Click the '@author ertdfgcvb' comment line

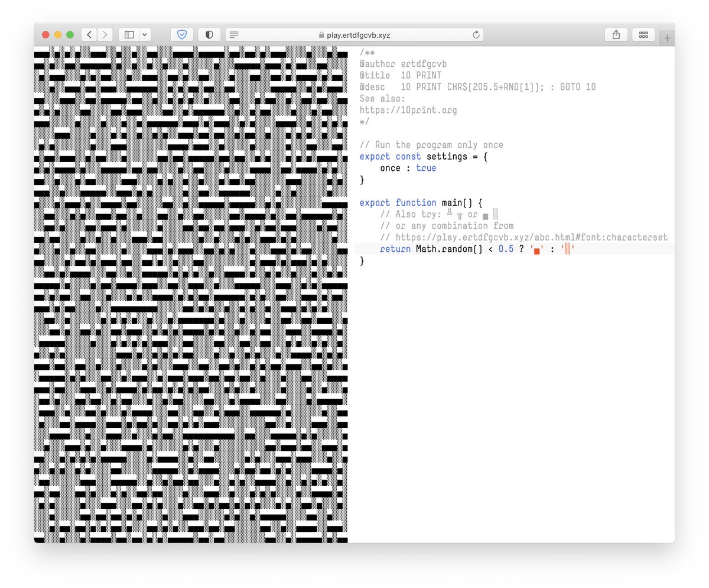point(404,64)
